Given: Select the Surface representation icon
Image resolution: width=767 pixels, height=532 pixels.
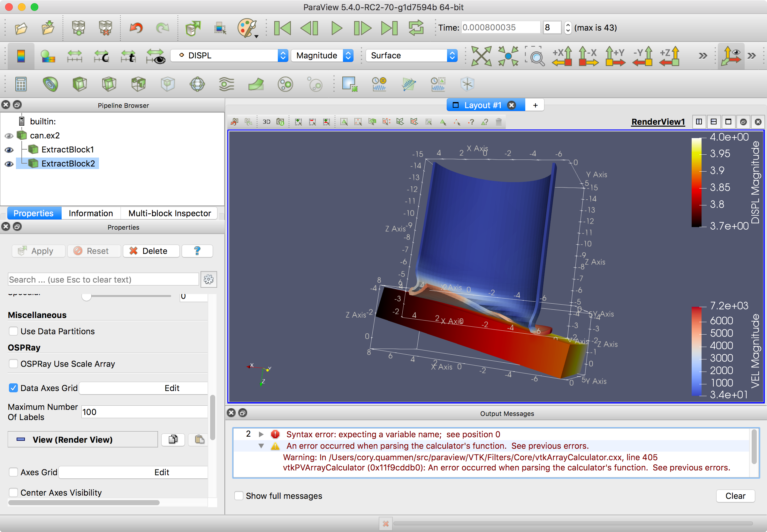Looking at the screenshot, I should pyautogui.click(x=408, y=55).
